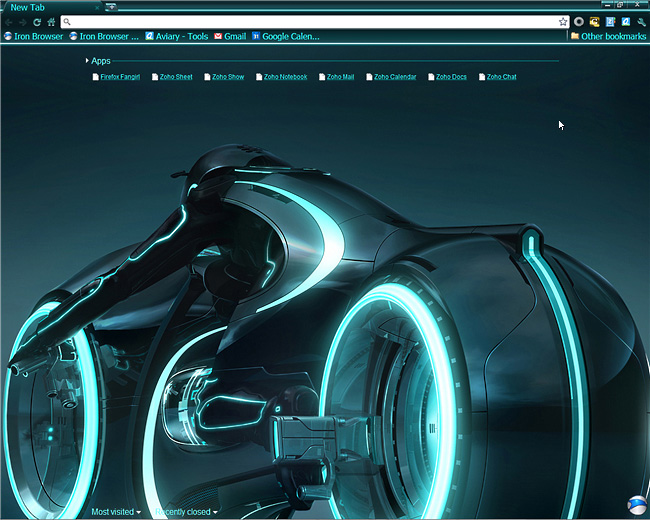Click the forward navigation arrow
This screenshot has height=520, width=650.
click(x=23, y=22)
